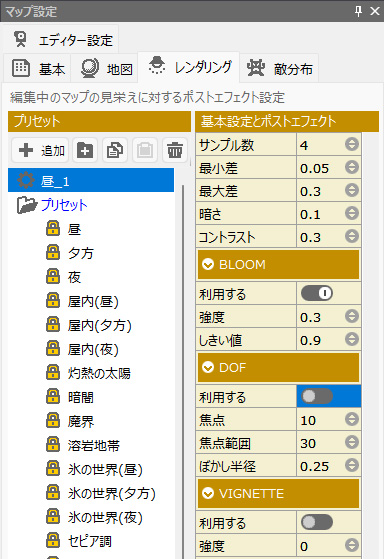The height and width of the screenshot is (559, 384).
Task: Select the 氷の世界(夜) preset
Action: pos(105,518)
